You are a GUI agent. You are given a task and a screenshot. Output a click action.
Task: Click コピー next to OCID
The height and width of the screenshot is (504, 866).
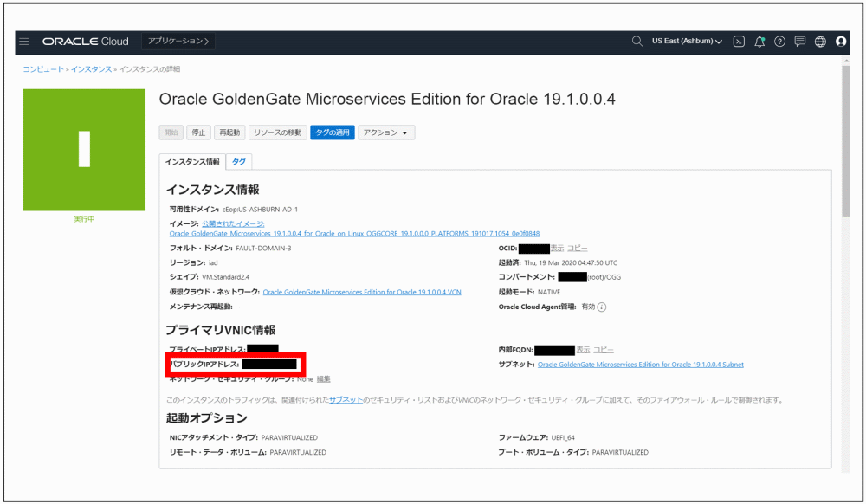[577, 249]
